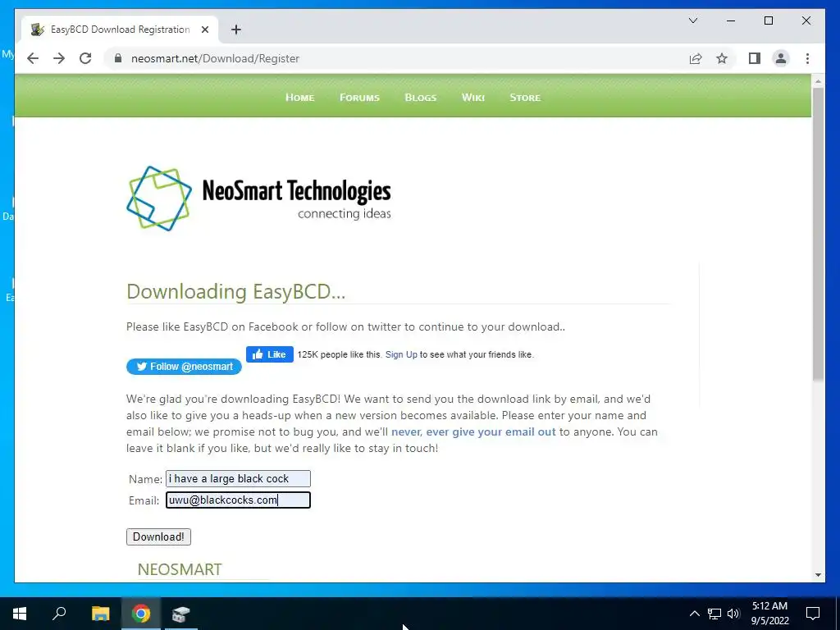840x630 pixels.
Task: Open the Chrome profile menu
Action: pos(781,58)
